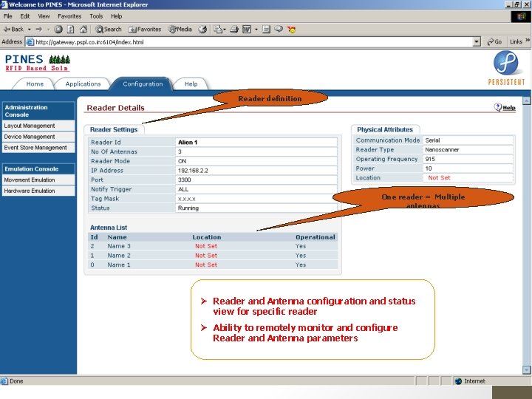Go to the Home page icon

(83, 29)
